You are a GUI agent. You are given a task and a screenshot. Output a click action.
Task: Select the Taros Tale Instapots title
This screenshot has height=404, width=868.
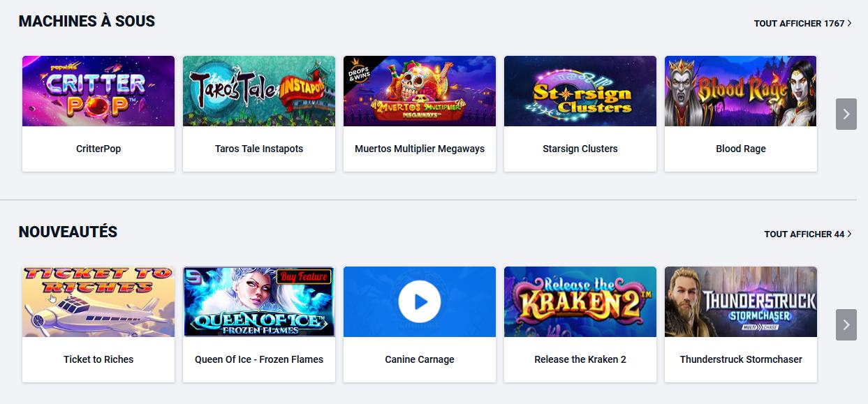coord(259,149)
